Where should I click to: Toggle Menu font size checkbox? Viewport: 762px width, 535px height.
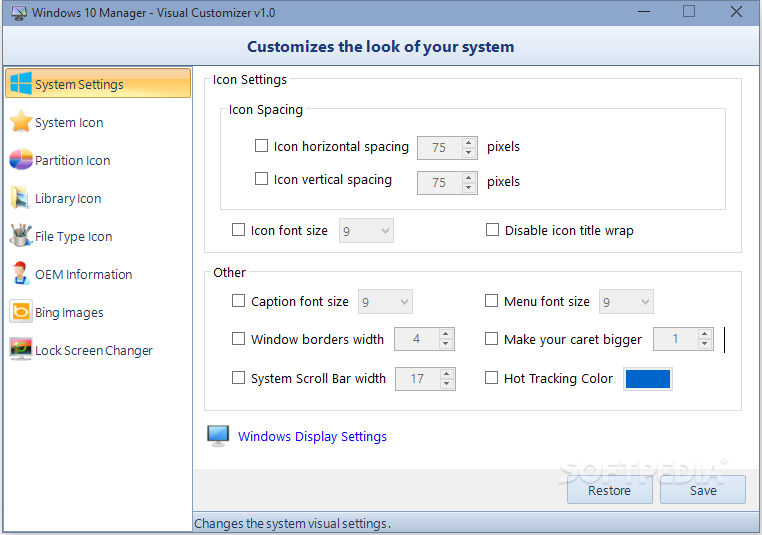click(x=491, y=301)
